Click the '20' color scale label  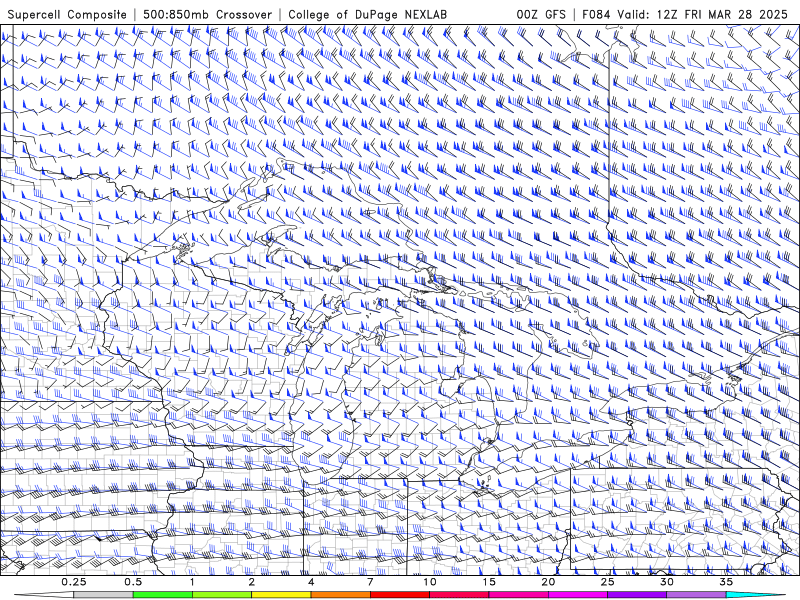point(548,582)
